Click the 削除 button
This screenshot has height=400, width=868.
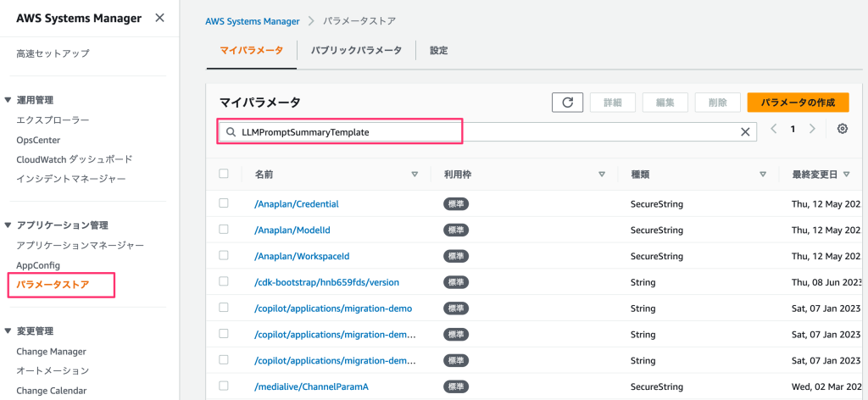[717, 103]
